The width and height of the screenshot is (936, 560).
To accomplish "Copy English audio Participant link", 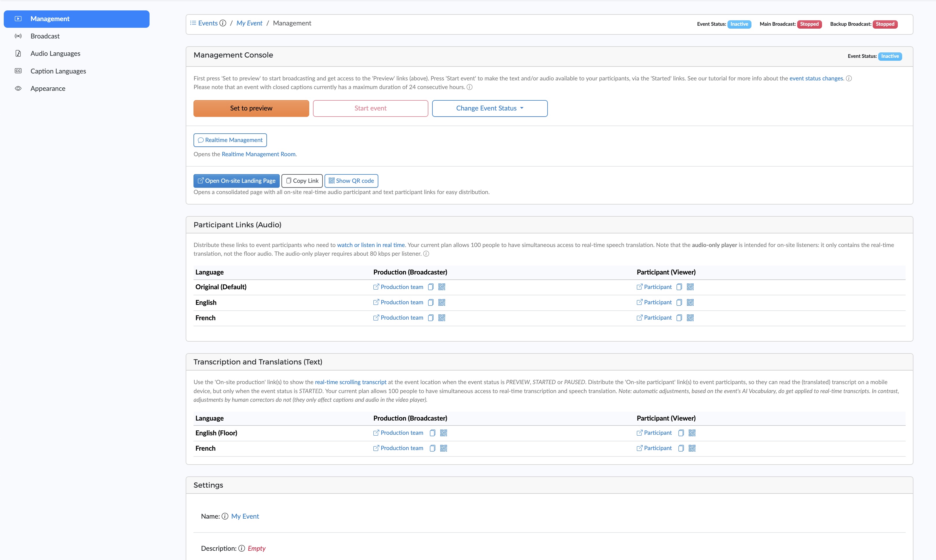I will pyautogui.click(x=679, y=303).
